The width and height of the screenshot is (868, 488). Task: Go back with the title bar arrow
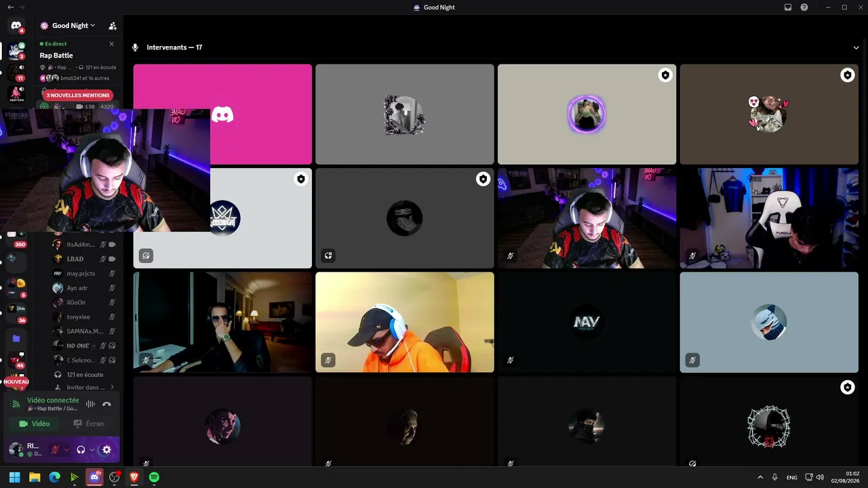click(x=10, y=7)
